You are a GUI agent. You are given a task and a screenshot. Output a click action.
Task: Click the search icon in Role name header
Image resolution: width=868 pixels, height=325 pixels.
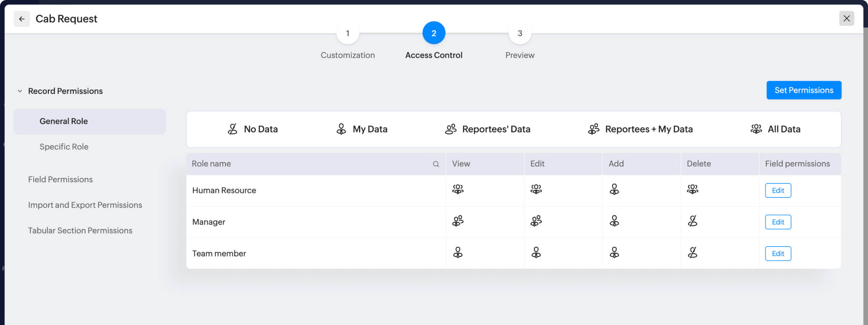coord(436,164)
